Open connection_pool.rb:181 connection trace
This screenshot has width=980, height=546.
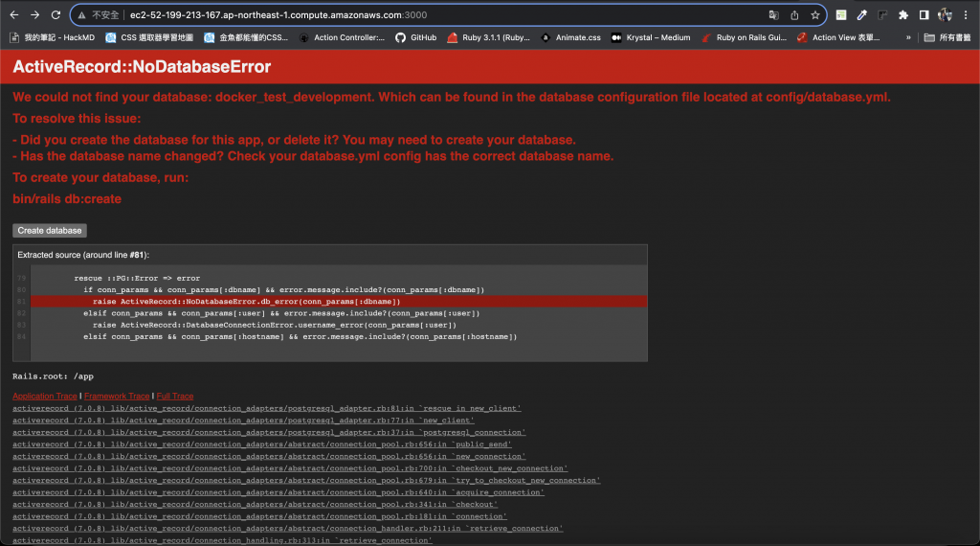click(x=260, y=516)
